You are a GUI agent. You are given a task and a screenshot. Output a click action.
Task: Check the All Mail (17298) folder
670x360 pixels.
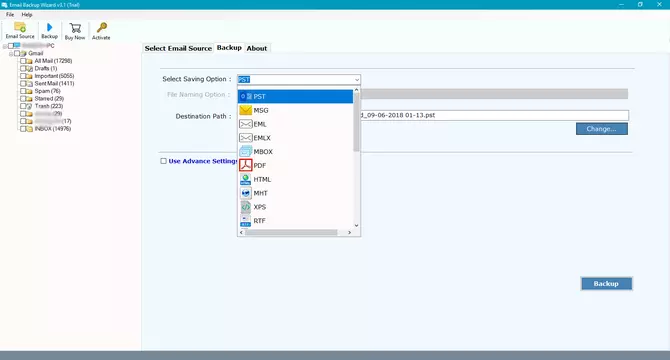pyautogui.click(x=23, y=61)
